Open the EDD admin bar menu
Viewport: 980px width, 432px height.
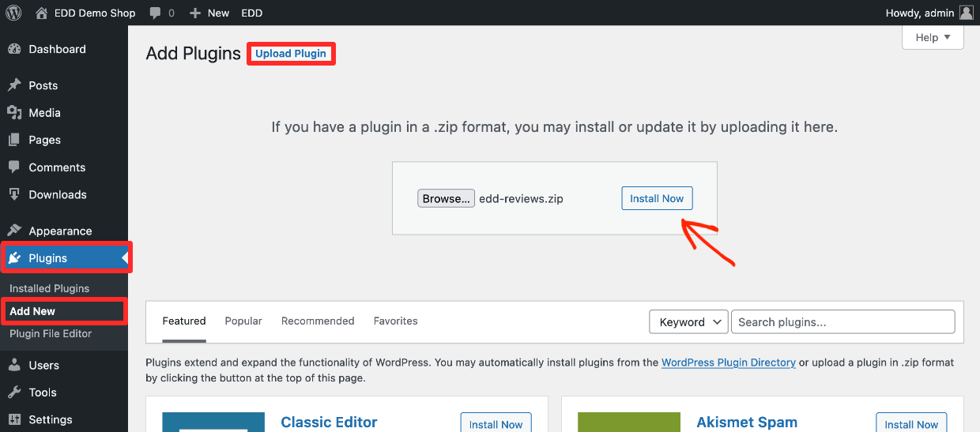coord(252,13)
